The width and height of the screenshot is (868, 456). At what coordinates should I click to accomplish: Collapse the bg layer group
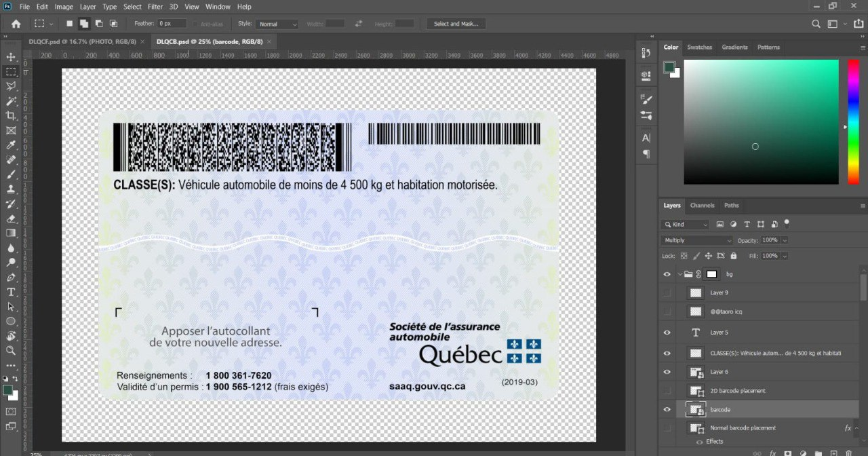679,274
